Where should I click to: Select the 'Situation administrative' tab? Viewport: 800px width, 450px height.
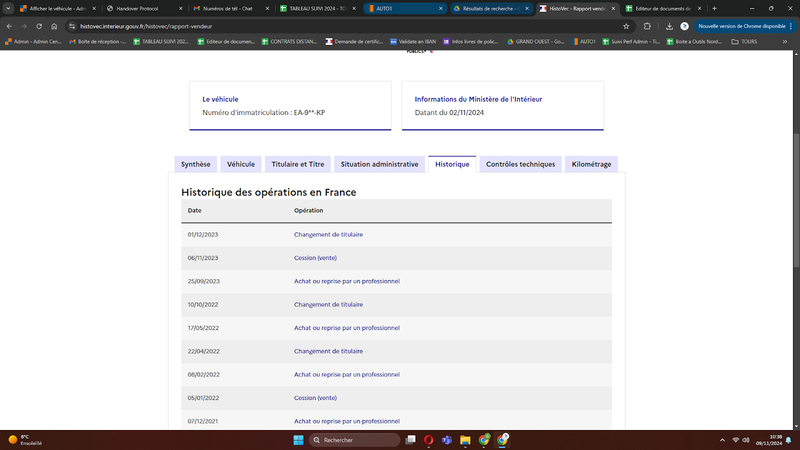(x=379, y=164)
